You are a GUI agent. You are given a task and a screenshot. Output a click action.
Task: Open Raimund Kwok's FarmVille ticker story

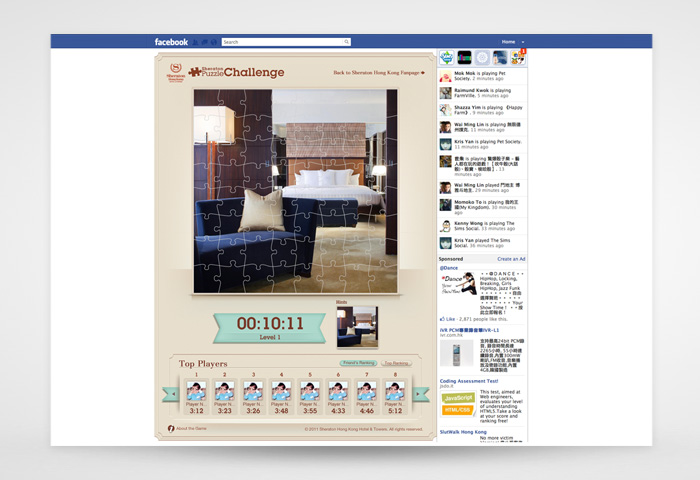(x=482, y=93)
